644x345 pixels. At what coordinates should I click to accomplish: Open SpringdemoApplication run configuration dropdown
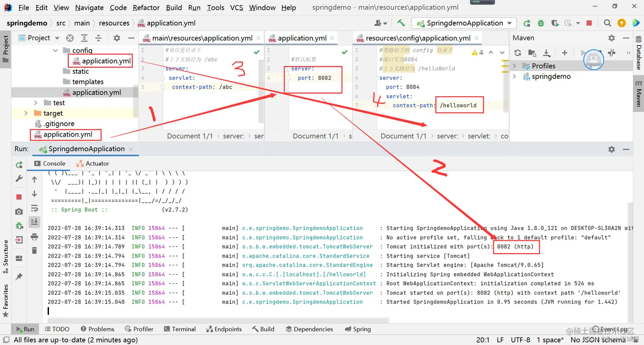pyautogui.click(x=464, y=23)
